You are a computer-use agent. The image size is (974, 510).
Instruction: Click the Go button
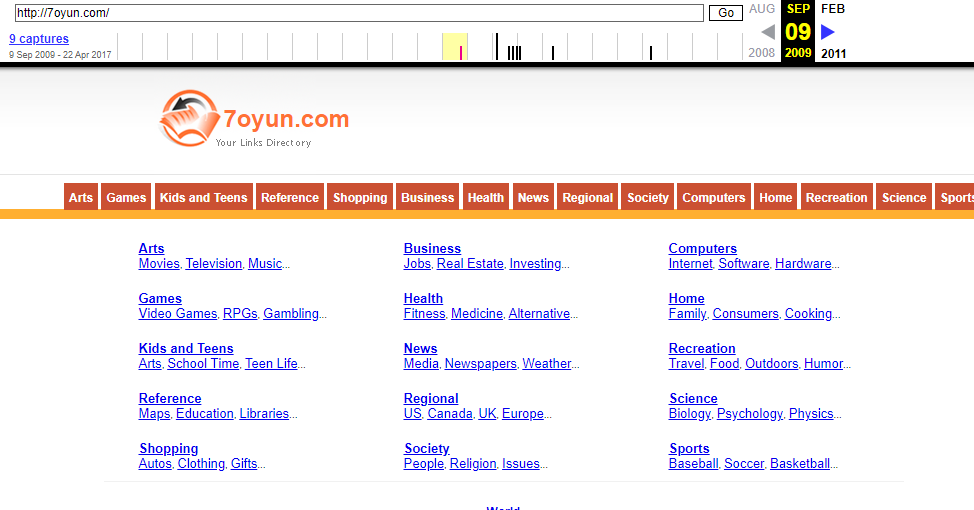726,12
